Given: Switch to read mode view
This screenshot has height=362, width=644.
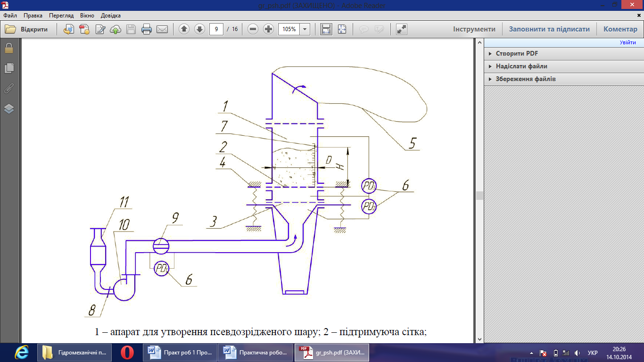Looking at the screenshot, I should point(402,29).
